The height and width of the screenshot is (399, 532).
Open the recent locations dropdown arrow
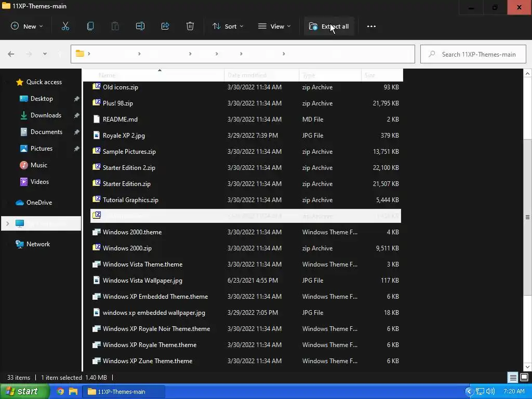(x=45, y=54)
